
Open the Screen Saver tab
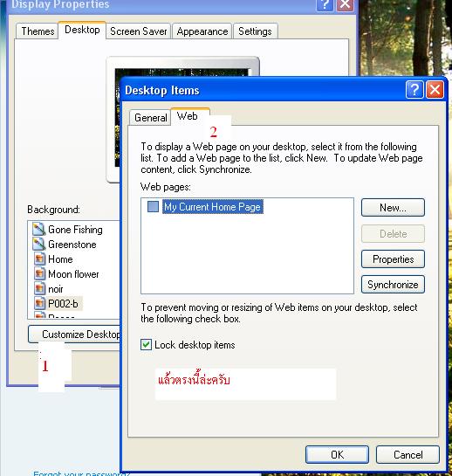139,31
